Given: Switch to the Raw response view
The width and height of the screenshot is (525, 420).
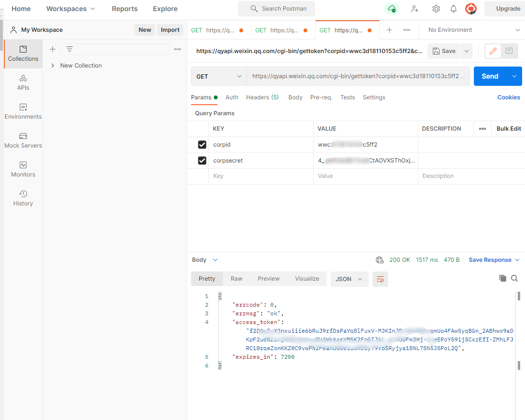Looking at the screenshot, I should tap(236, 279).
